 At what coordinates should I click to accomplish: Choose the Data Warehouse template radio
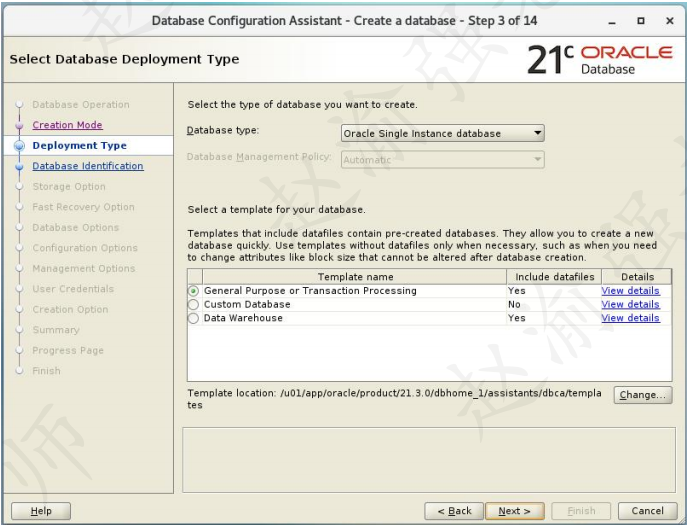pos(193,318)
